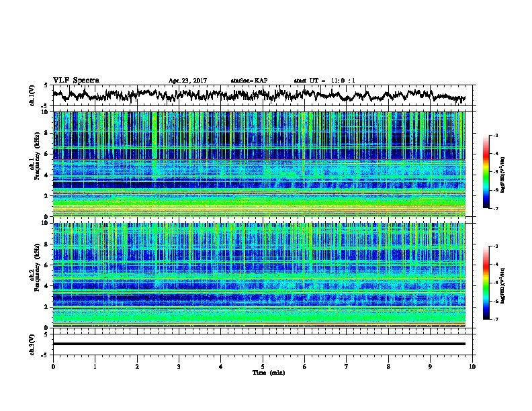Click the time axis tick label "0"

[53, 367]
